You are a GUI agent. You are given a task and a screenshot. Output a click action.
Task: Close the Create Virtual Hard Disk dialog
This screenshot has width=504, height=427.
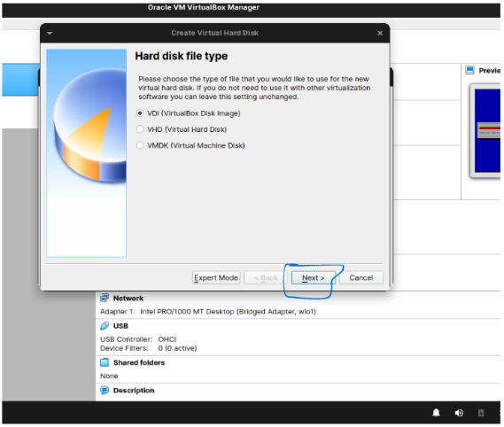380,33
